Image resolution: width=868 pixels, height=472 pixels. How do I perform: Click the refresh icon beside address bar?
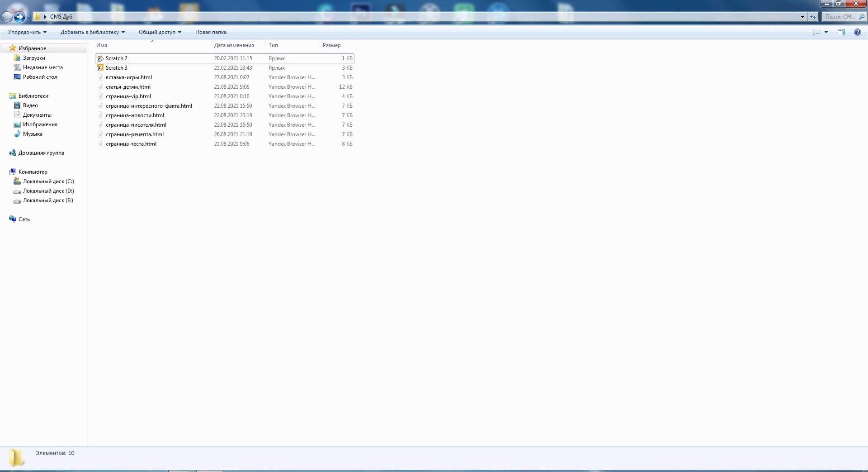click(813, 17)
